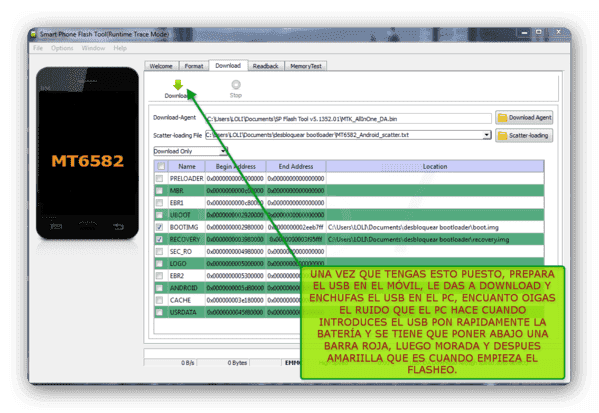Viewport: 599px width, 413px height.
Task: Check the USRDATA partition checkbox
Action: point(160,313)
